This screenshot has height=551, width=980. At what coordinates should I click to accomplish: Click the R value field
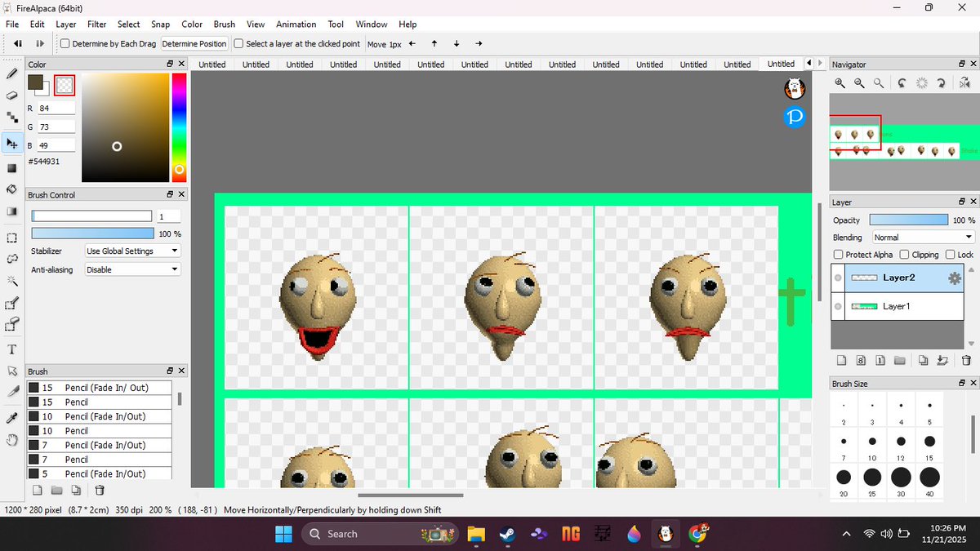click(57, 108)
